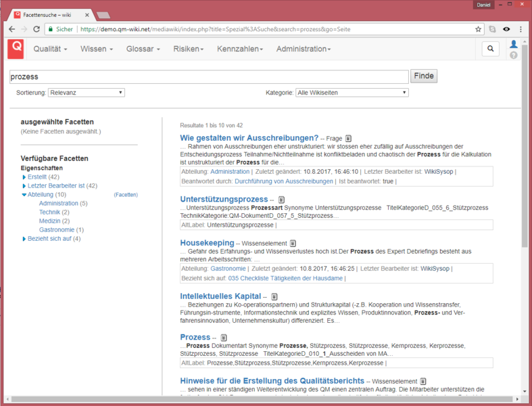Viewport: 532px width, 406px height.
Task: Click document icon beside Housekeeping result
Action: 293,243
